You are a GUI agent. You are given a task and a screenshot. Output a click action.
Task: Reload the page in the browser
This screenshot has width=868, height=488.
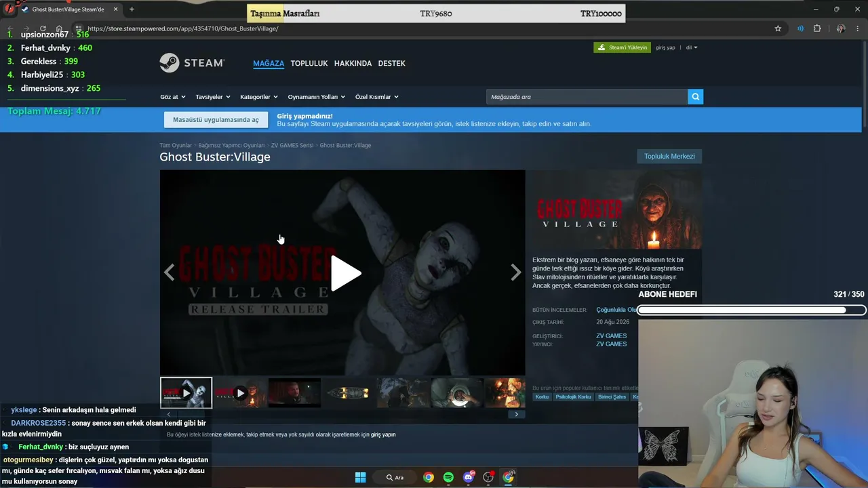43,28
